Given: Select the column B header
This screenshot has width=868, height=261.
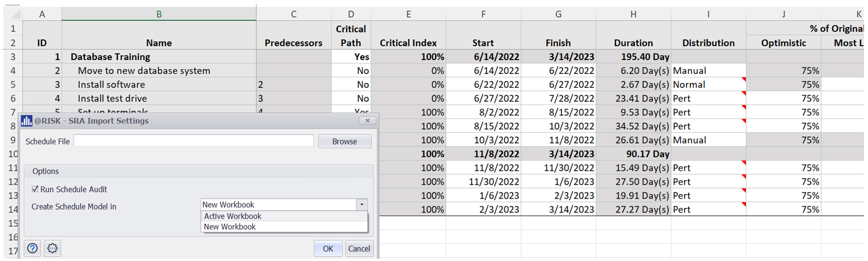Looking at the screenshot, I should (x=159, y=14).
